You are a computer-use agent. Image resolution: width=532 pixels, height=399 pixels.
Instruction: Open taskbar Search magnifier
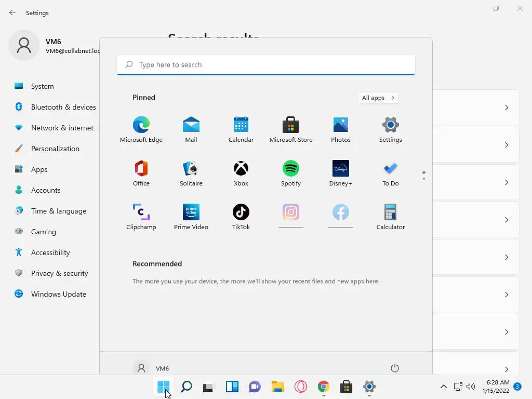tap(187, 387)
